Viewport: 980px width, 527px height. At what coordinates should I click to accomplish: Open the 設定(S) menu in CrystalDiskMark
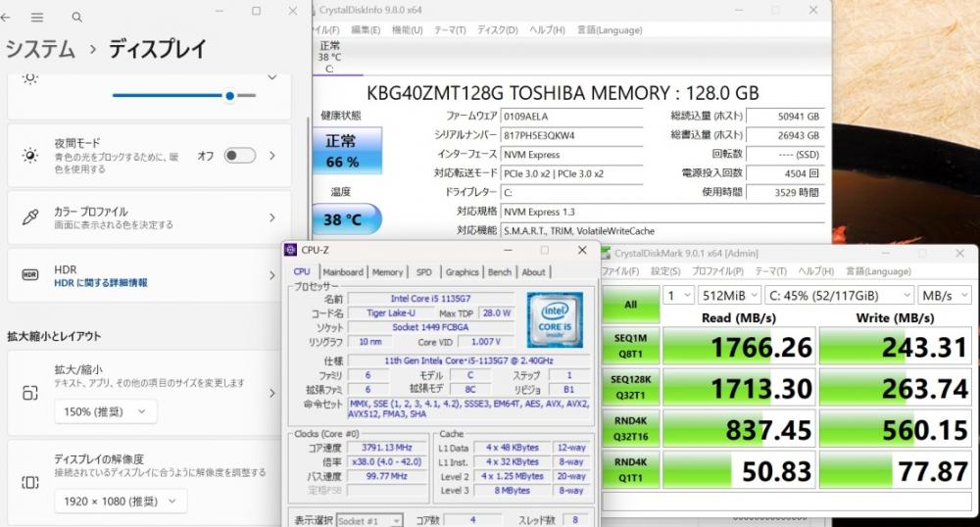pyautogui.click(x=665, y=271)
